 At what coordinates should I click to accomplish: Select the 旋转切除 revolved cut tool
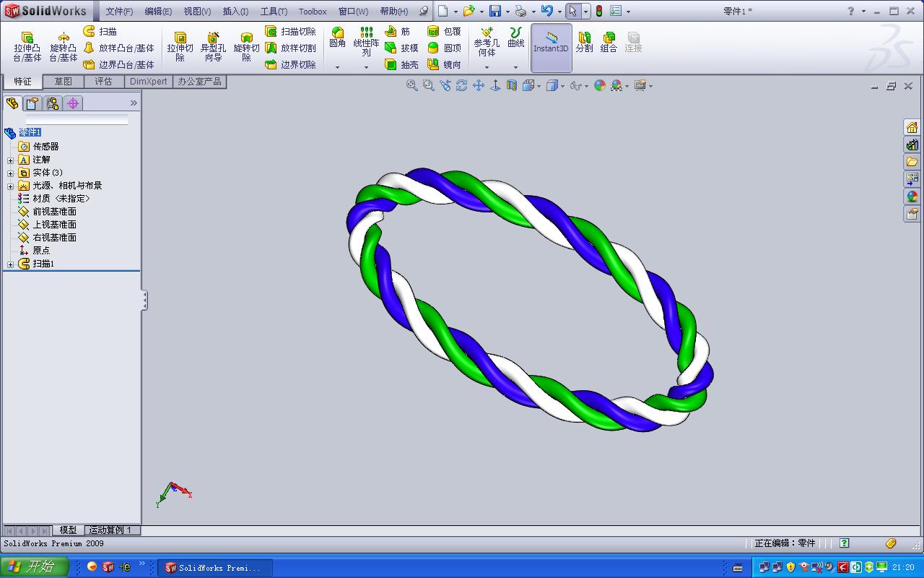(x=246, y=47)
